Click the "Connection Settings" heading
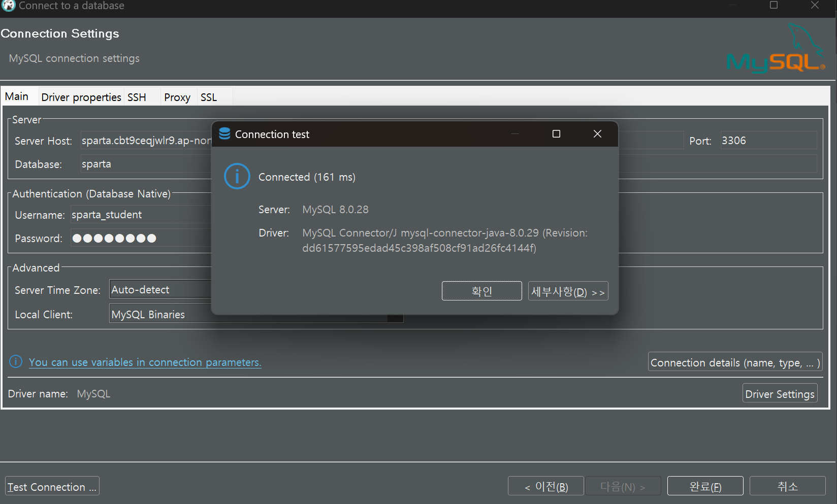 pos(60,33)
